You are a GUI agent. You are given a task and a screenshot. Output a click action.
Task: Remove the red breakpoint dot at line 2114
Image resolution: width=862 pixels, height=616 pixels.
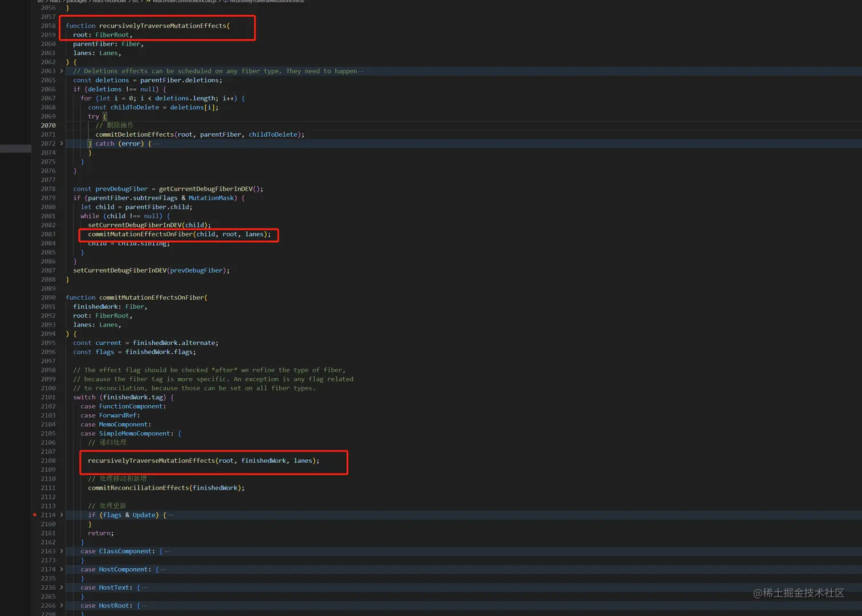35,515
